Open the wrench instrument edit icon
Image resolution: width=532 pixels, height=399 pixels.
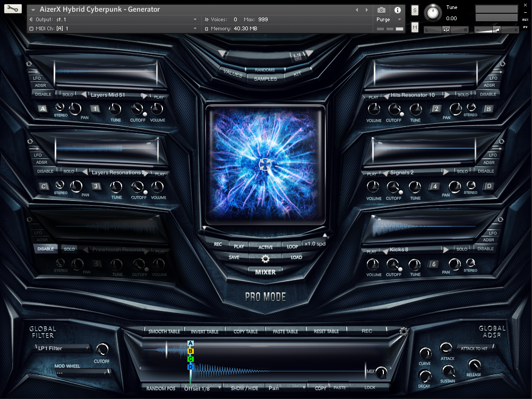13,9
